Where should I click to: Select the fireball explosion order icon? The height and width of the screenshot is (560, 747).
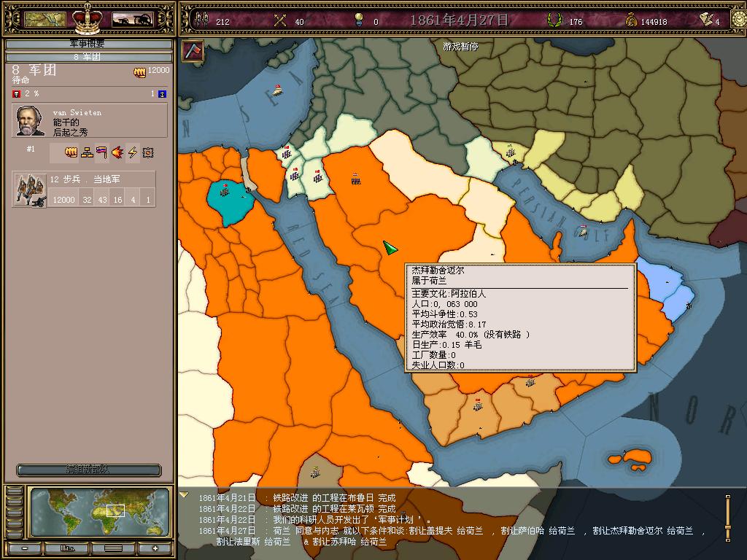point(117,152)
